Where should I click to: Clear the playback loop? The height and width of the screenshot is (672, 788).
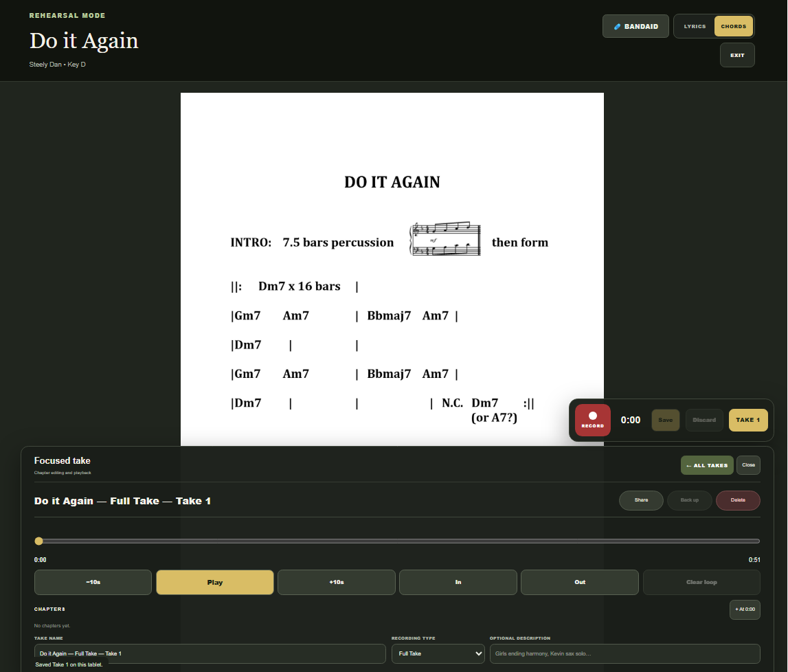tap(701, 582)
